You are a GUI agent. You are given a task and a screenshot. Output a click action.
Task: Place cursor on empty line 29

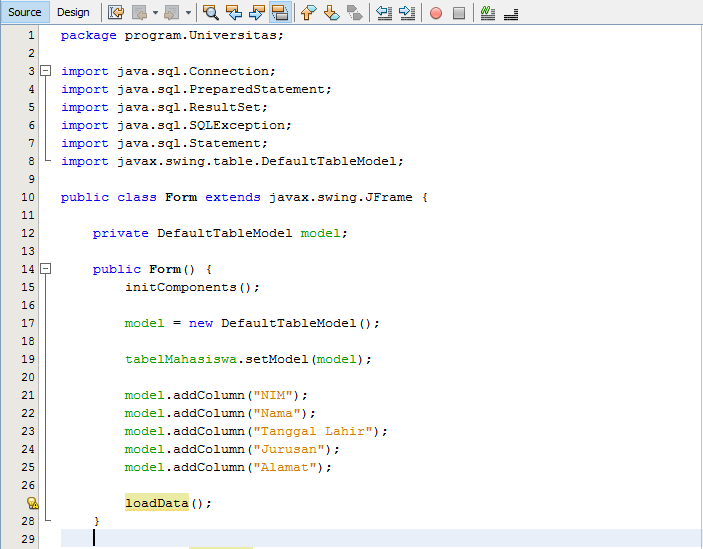click(x=380, y=538)
